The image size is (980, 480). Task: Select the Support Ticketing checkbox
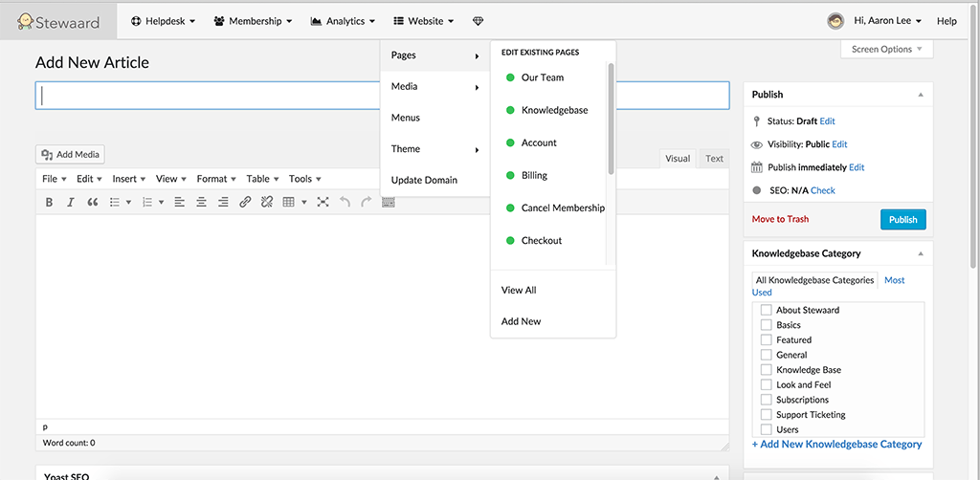click(766, 415)
